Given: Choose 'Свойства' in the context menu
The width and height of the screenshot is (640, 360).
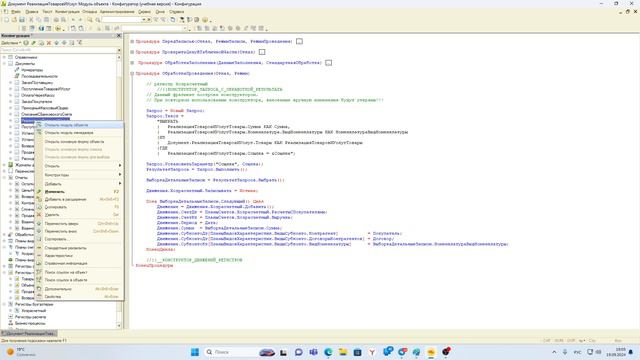Looking at the screenshot, I should 80,297.
